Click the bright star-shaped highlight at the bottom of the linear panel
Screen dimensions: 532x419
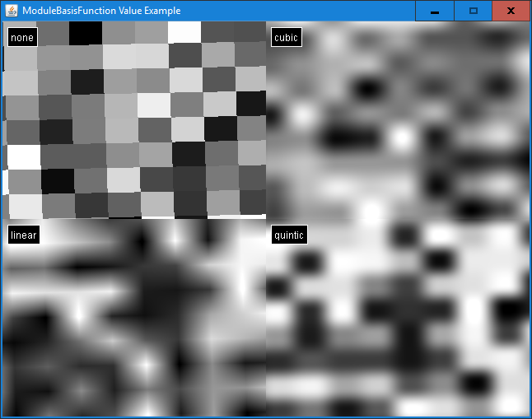coord(146,362)
